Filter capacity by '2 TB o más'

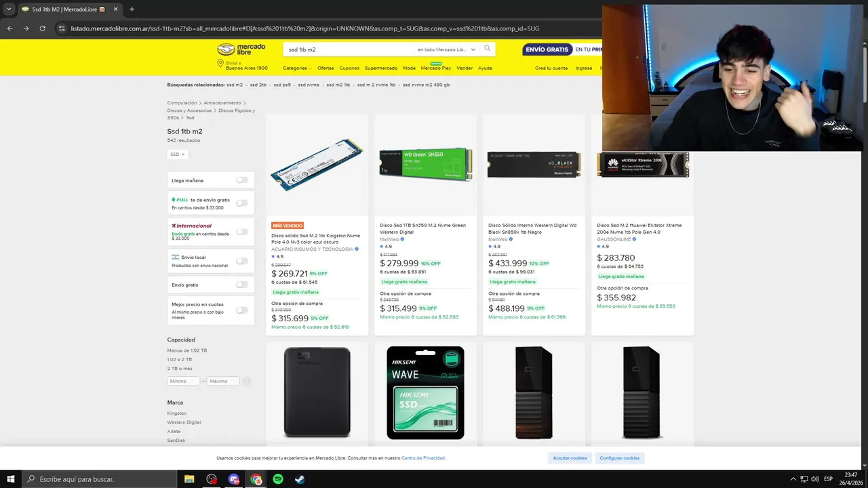(x=180, y=369)
